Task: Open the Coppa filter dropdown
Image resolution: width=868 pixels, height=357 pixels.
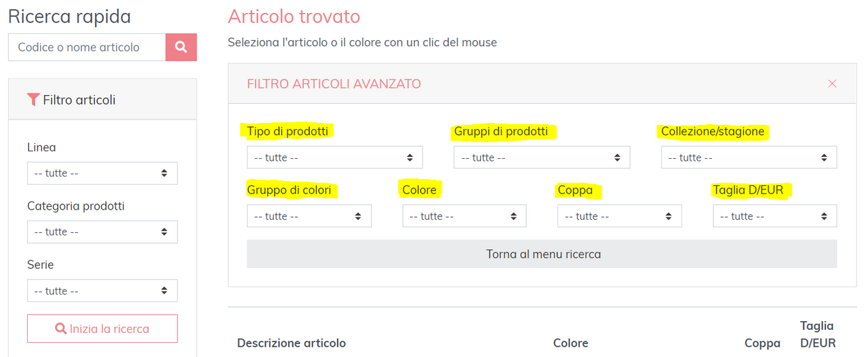Action: (x=619, y=217)
